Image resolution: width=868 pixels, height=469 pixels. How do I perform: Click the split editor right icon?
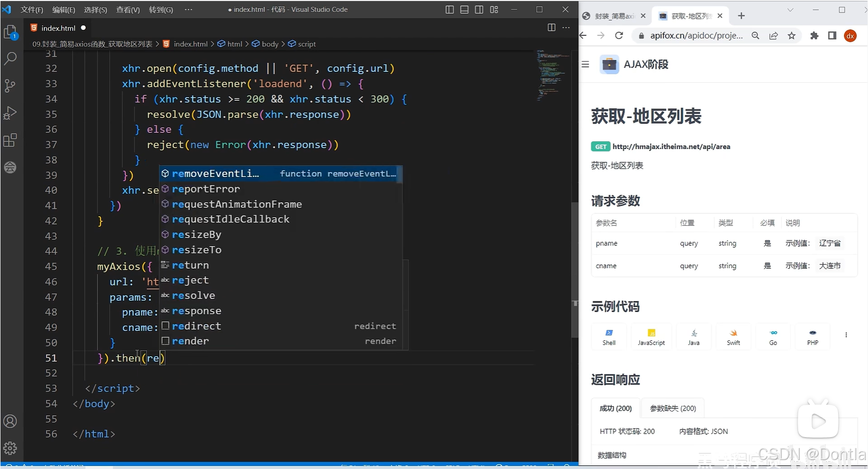(551, 27)
